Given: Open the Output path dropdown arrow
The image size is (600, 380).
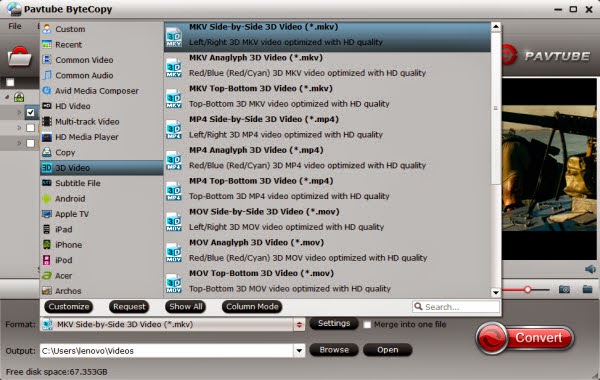Looking at the screenshot, I should tap(299, 351).
